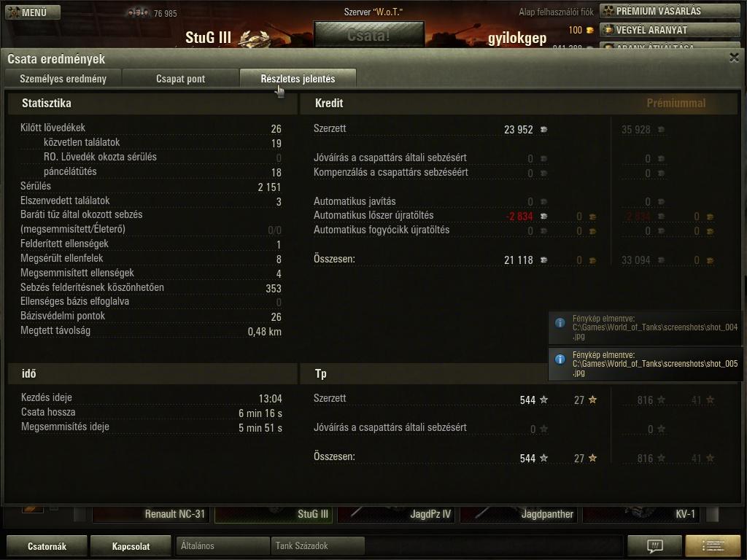Select the Részletes jelentés tab

[x=298, y=79]
